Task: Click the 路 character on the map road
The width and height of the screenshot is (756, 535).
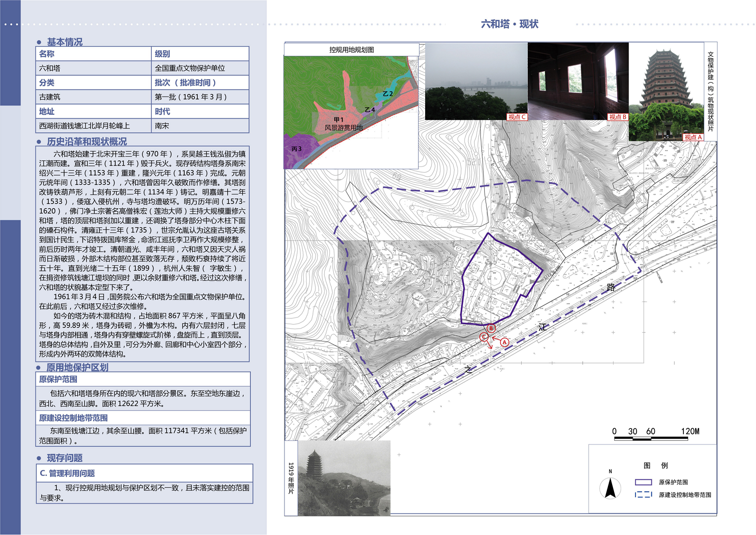Action: coord(611,287)
